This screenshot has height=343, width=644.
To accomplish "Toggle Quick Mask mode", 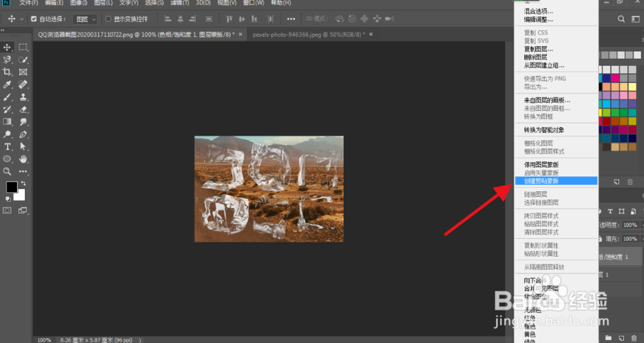I will [x=7, y=210].
